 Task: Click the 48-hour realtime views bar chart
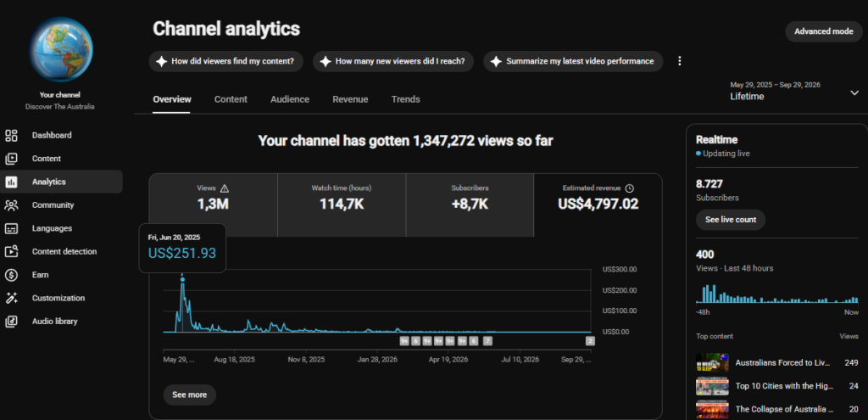[x=777, y=294]
